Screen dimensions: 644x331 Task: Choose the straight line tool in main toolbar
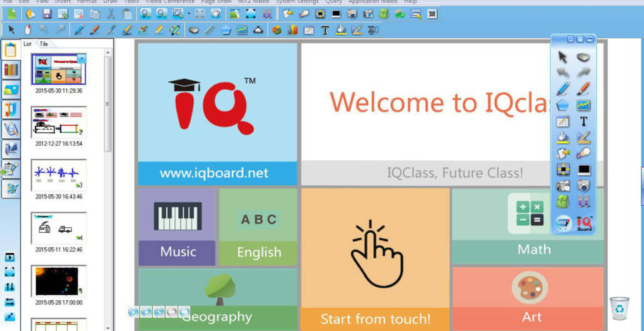[210, 30]
